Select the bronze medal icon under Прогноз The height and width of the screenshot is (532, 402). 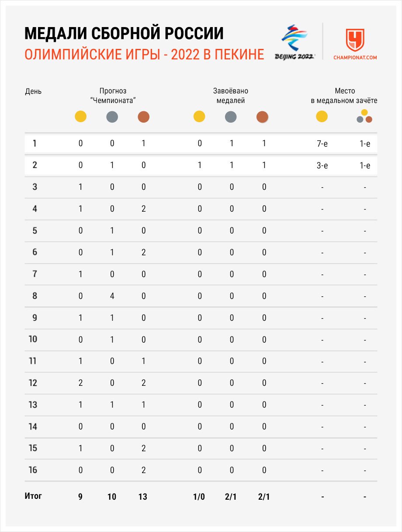143,117
